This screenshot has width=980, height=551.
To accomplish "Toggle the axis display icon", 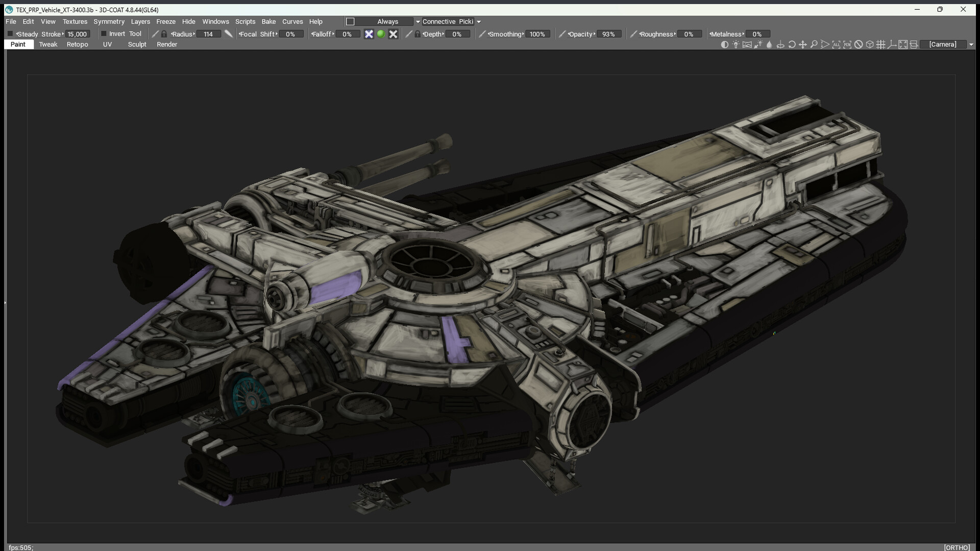I will tap(892, 44).
